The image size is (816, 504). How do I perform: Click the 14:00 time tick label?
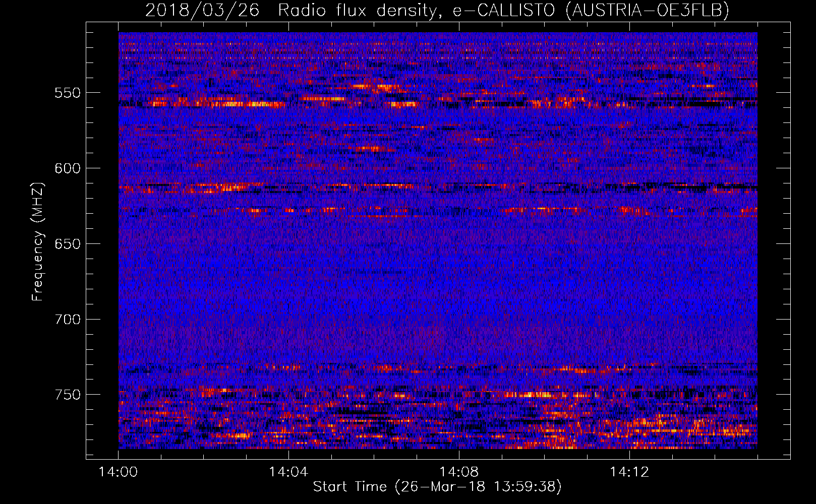coord(118,472)
